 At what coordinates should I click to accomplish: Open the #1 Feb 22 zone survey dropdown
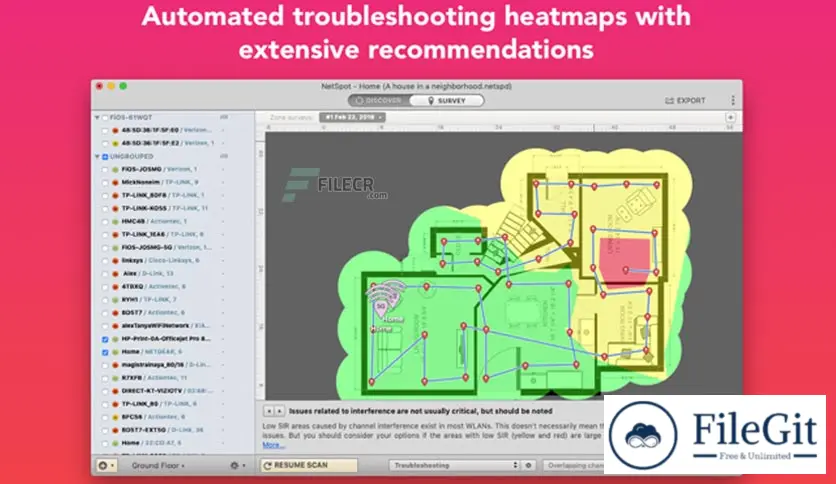pos(352,117)
